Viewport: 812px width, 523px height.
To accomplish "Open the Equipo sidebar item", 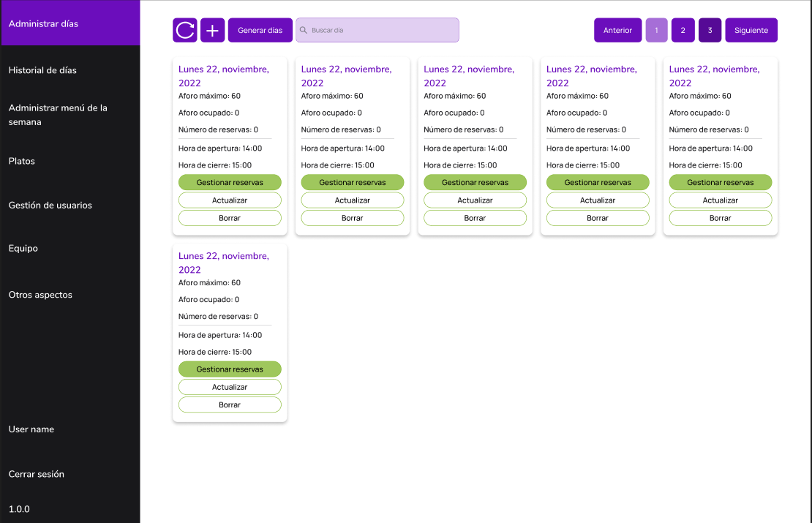I will [23, 249].
